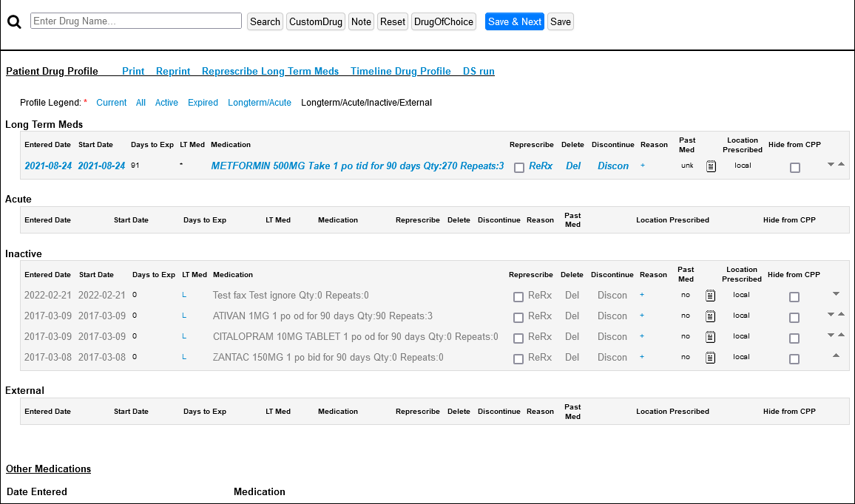The image size is (855, 504).
Task: Move Ativan row up with arrow
Action: click(841, 314)
